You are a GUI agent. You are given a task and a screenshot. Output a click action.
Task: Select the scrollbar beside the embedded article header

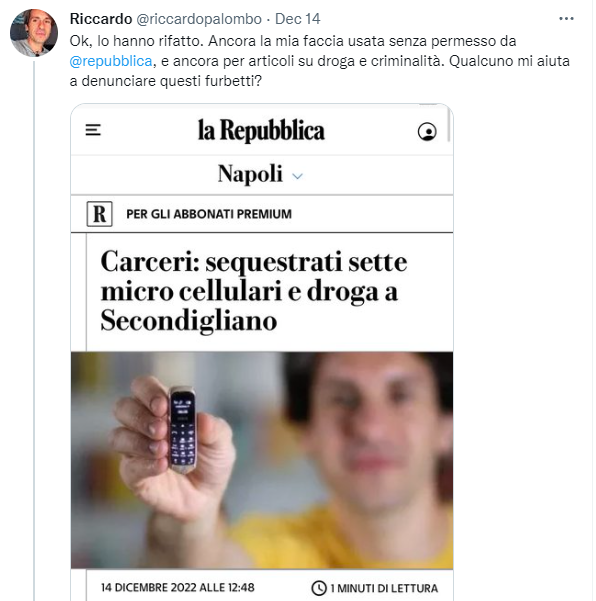pyautogui.click(x=448, y=125)
